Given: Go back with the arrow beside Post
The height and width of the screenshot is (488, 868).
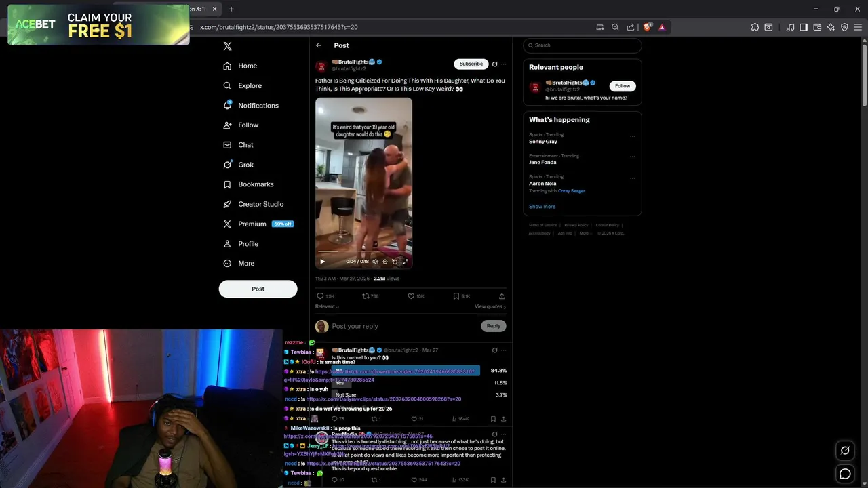Looking at the screenshot, I should pos(318,45).
